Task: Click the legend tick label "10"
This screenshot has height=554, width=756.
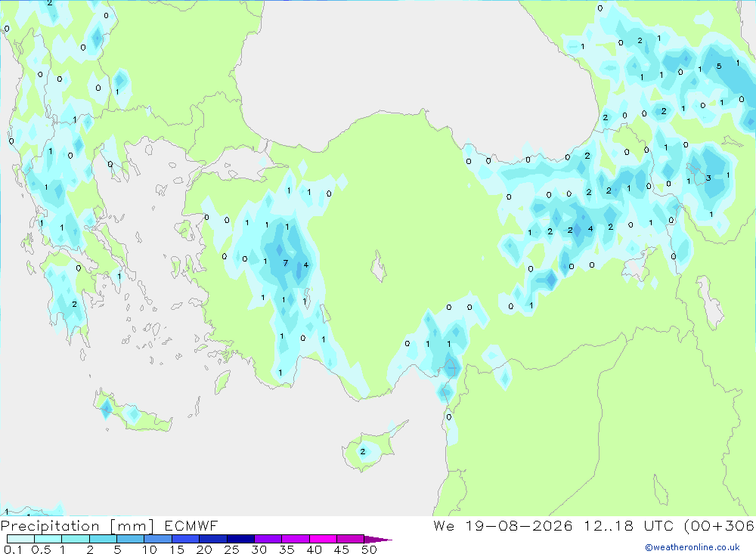Action: pyautogui.click(x=150, y=549)
